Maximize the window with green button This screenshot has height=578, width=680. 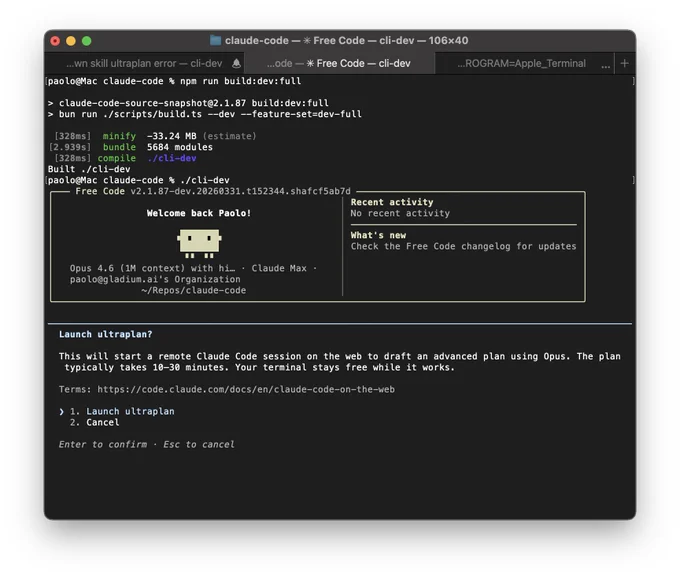(x=87, y=41)
